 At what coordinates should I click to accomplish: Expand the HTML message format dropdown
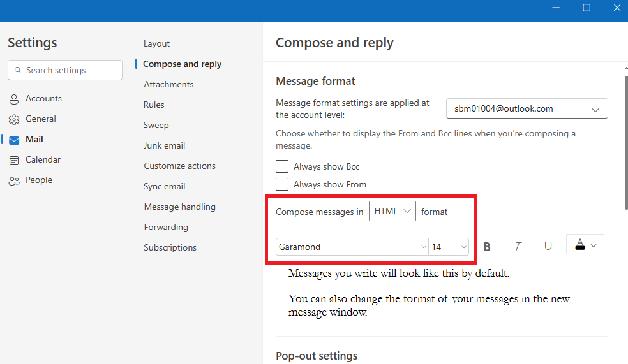392,211
